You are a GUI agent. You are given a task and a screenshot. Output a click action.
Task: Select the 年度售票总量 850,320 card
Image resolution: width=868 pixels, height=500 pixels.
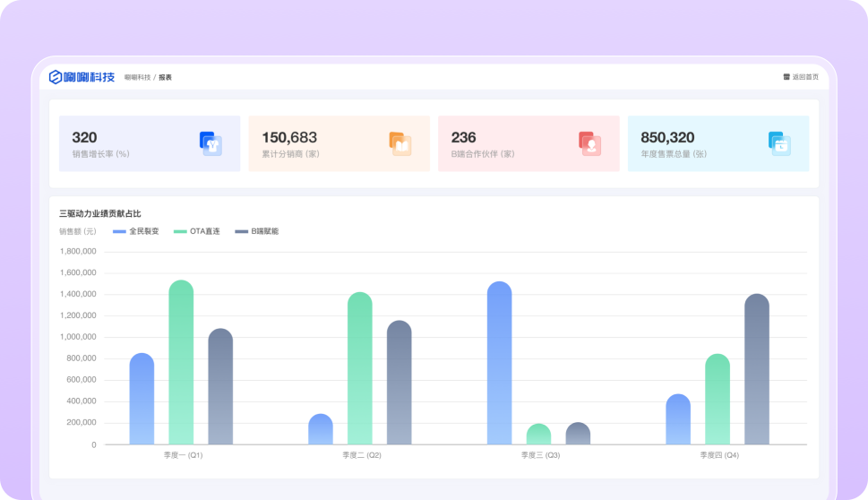[x=718, y=143]
